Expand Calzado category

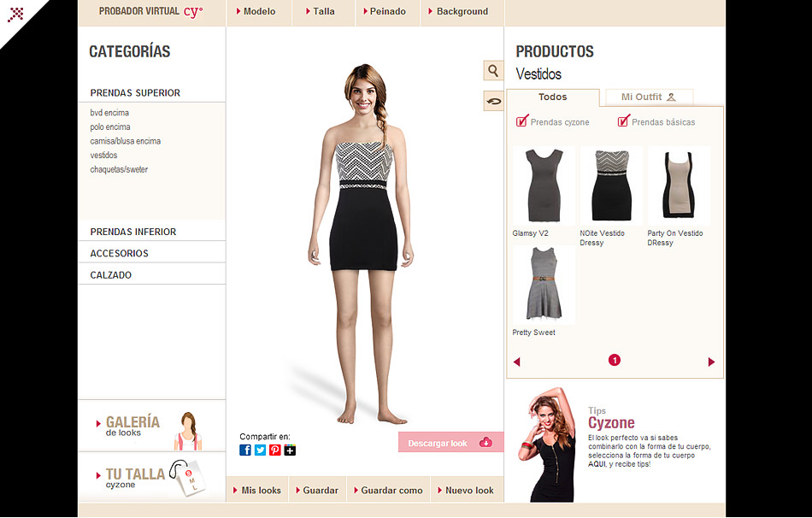coord(111,275)
